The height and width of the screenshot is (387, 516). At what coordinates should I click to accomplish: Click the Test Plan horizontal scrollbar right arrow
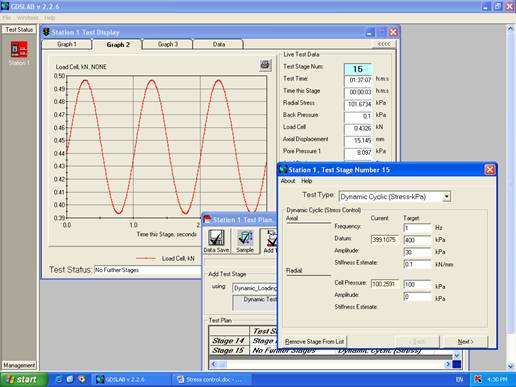pos(448,364)
